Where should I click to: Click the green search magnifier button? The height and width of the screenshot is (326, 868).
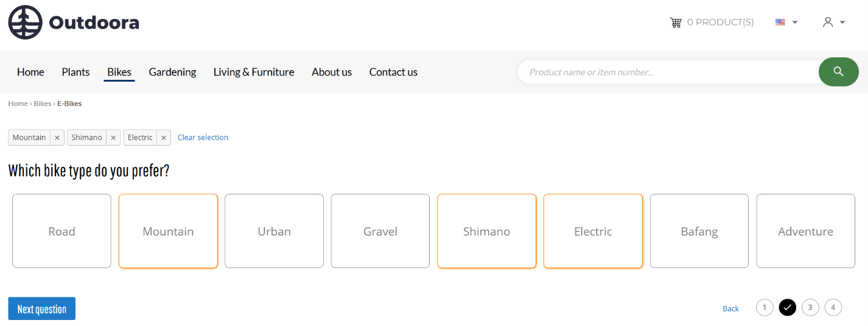tap(838, 72)
